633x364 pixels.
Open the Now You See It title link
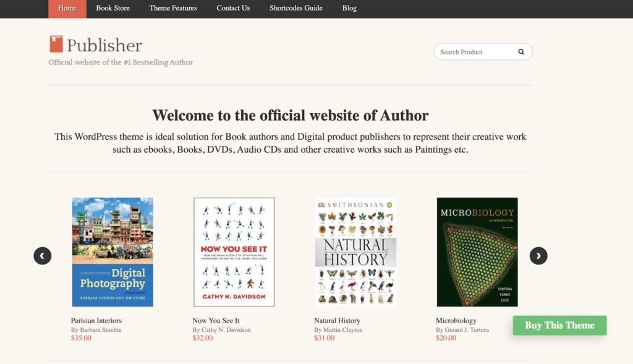tap(216, 320)
